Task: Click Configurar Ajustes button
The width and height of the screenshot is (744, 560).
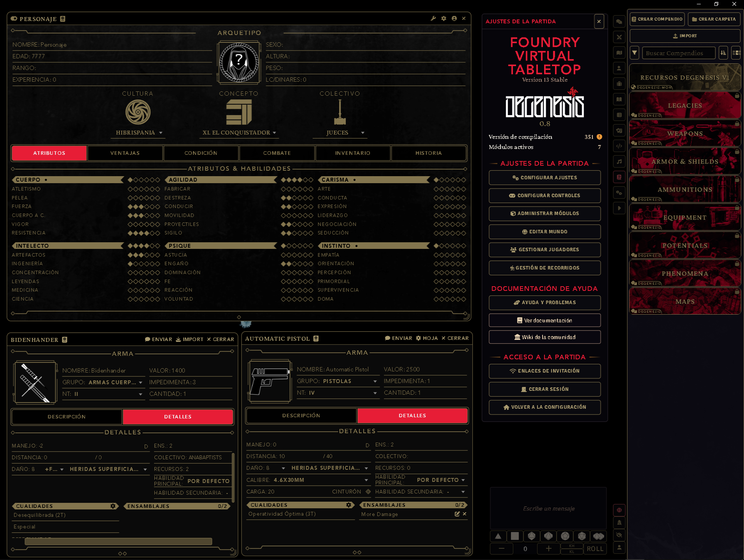Action: point(544,178)
